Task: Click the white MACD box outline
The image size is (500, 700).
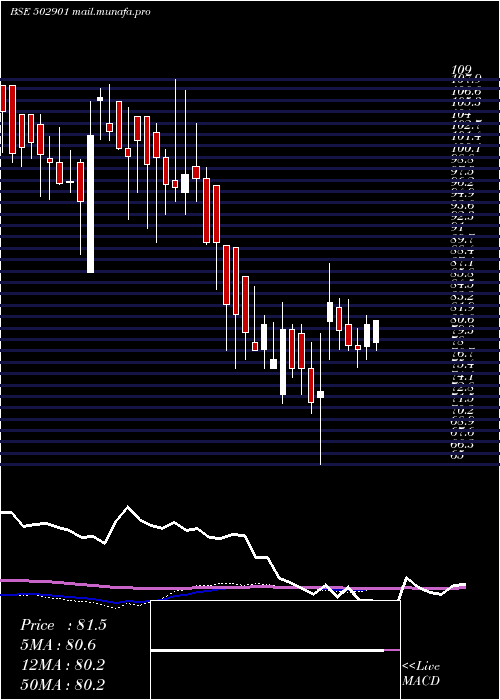Action: click(275, 650)
